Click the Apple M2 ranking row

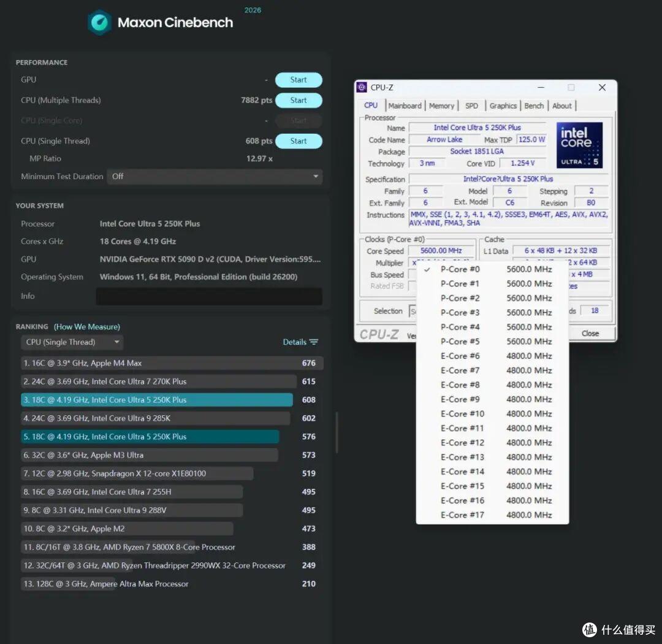[x=172, y=529]
